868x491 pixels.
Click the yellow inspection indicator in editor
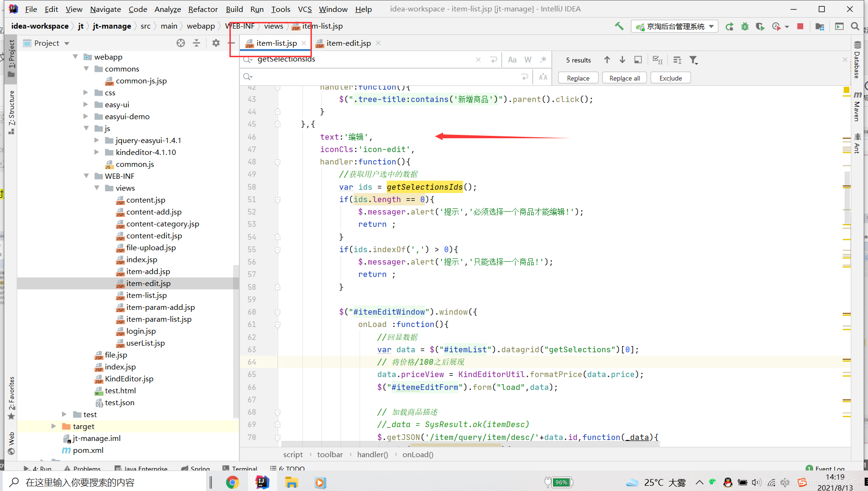tap(847, 90)
